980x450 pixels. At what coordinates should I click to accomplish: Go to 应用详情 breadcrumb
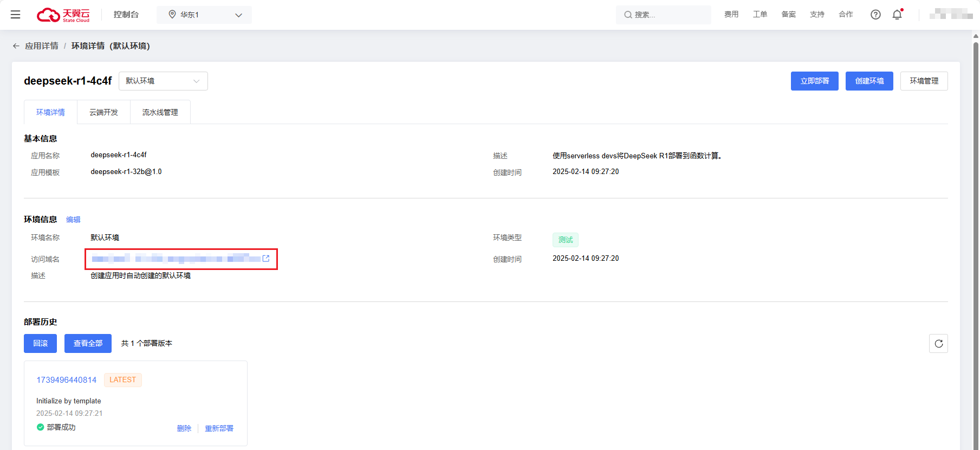[42, 46]
